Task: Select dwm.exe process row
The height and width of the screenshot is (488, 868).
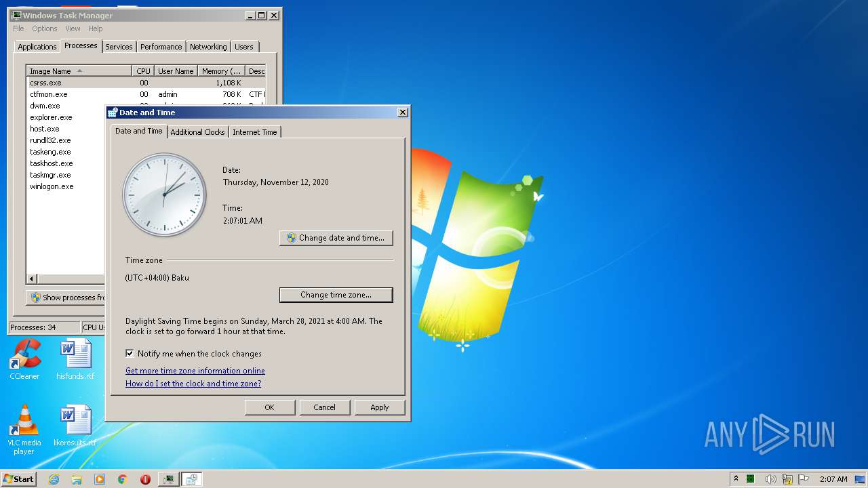Action: click(x=66, y=106)
